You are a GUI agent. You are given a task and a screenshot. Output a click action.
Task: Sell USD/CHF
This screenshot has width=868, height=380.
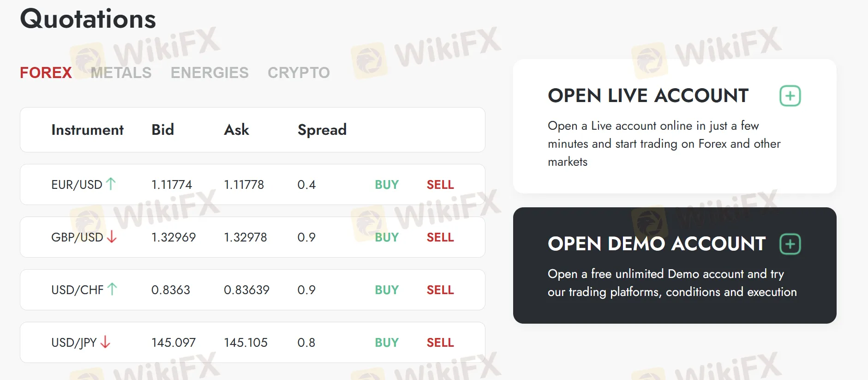pyautogui.click(x=440, y=290)
